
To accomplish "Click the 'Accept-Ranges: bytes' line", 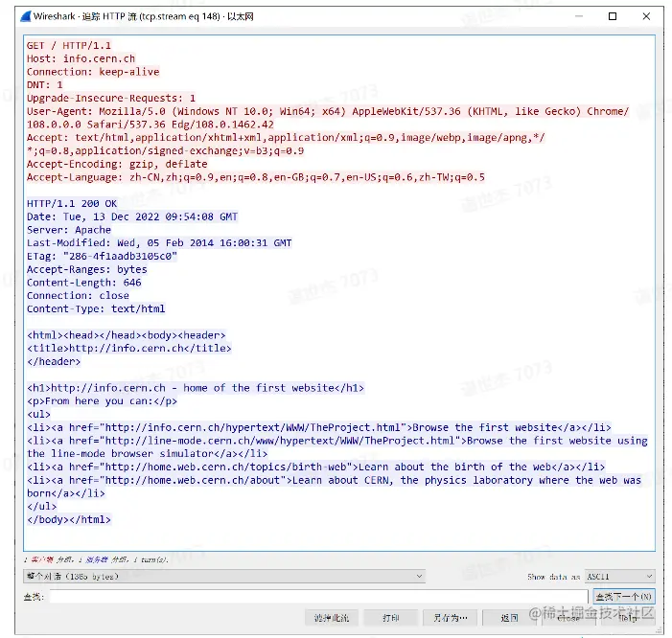I will [87, 269].
